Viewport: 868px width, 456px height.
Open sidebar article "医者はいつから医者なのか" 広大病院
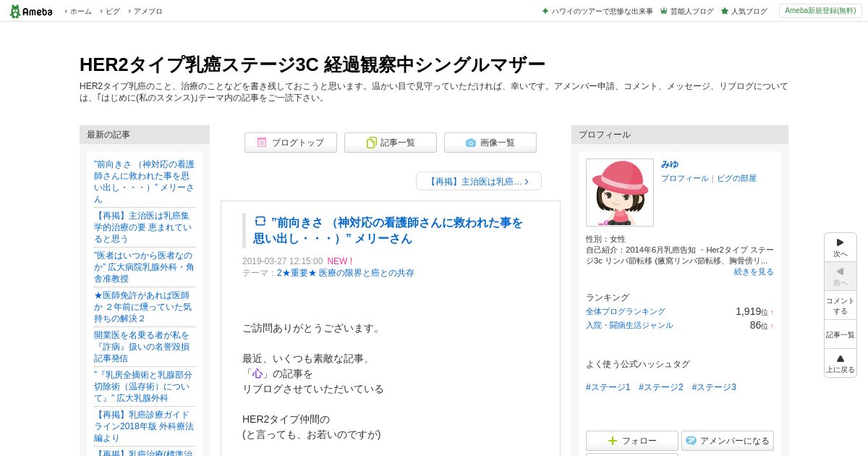click(x=144, y=267)
